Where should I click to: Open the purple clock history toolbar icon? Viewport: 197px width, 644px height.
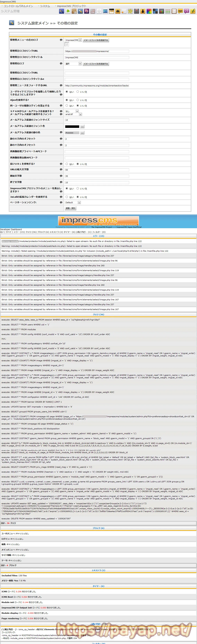coord(86,11)
